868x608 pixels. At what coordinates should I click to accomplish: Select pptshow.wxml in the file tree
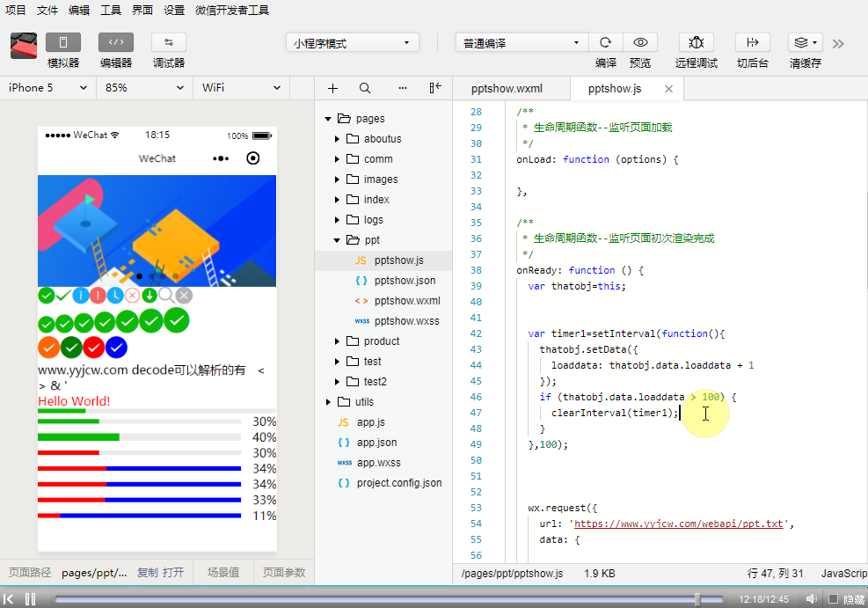(x=383, y=301)
